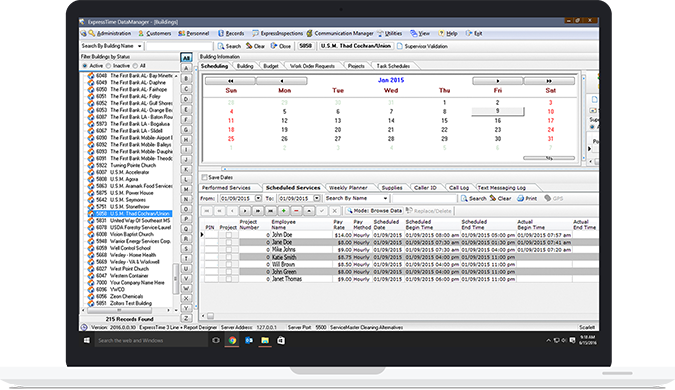Check the Project box for John Doe
The width and height of the screenshot is (675, 390).
click(229, 235)
